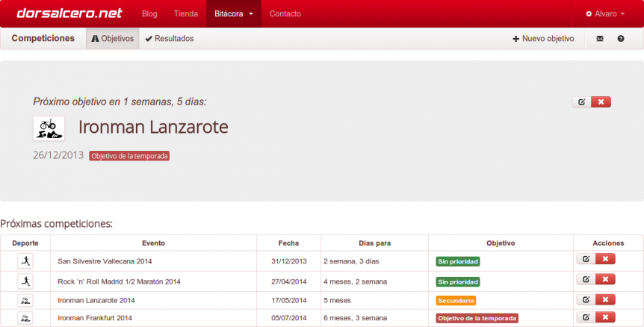The width and height of the screenshot is (644, 327).
Task: Click the Deporte column header
Action: click(x=25, y=243)
